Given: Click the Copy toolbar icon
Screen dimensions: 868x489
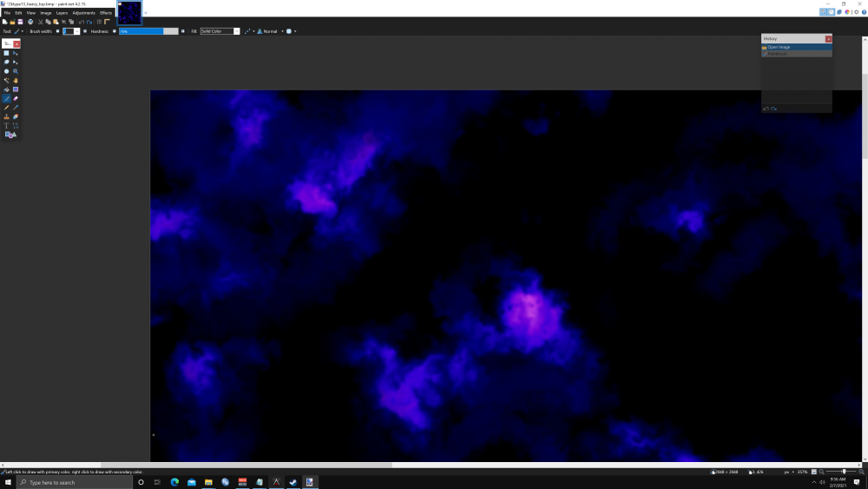Looking at the screenshot, I should 48,23.
